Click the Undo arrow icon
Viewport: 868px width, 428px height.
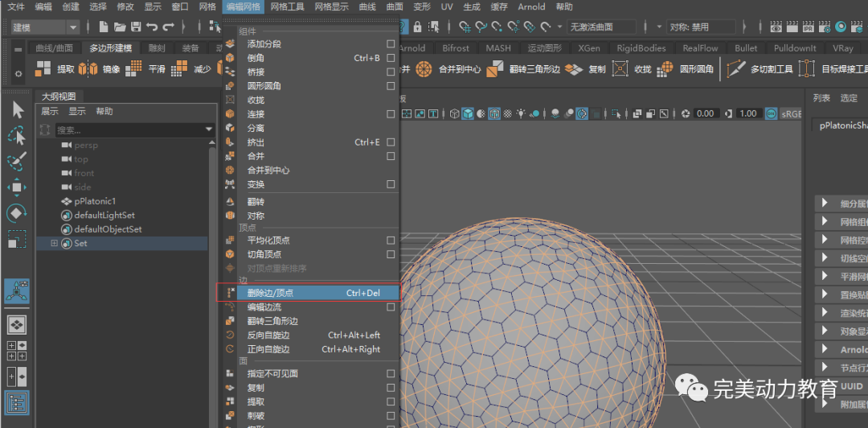pos(152,27)
